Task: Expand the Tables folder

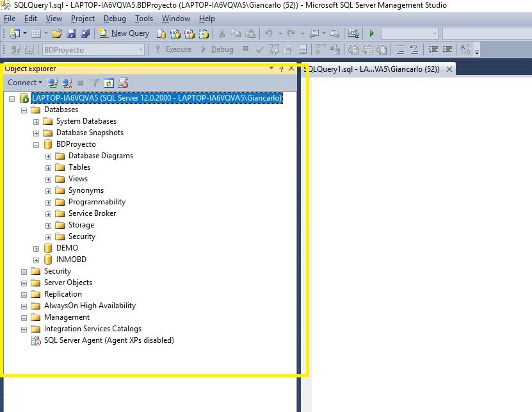Action: tap(49, 168)
